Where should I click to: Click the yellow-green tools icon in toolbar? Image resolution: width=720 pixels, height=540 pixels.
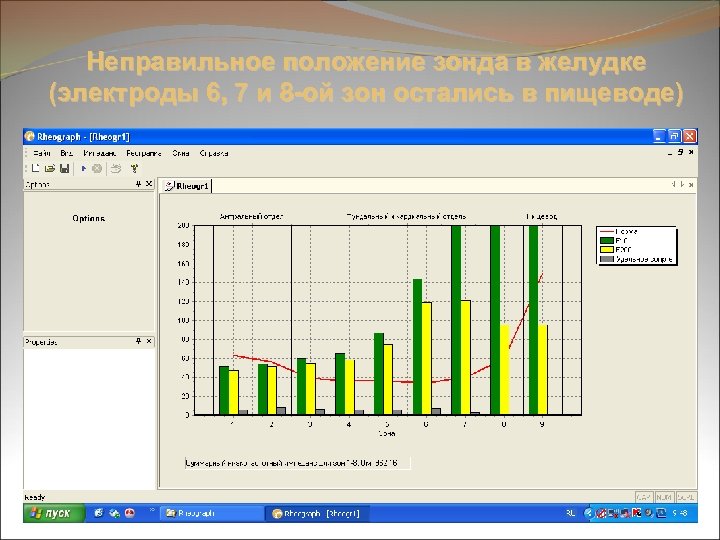click(134, 169)
